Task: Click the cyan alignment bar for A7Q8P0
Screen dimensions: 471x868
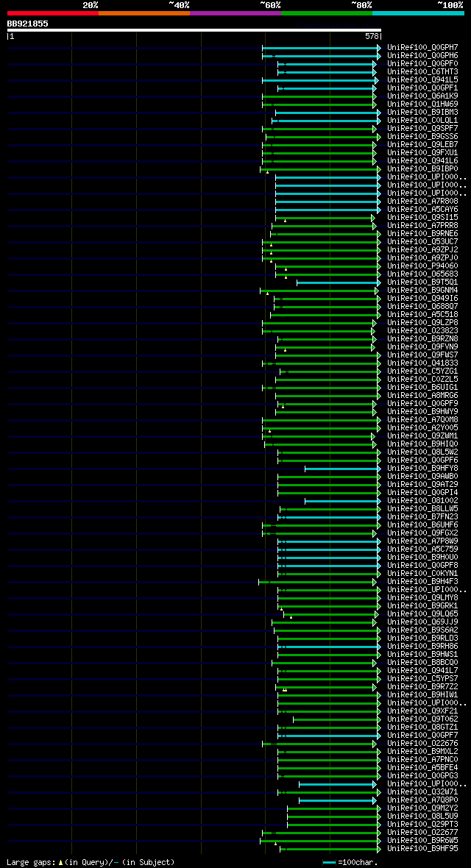Action: pyautogui.click(x=336, y=800)
